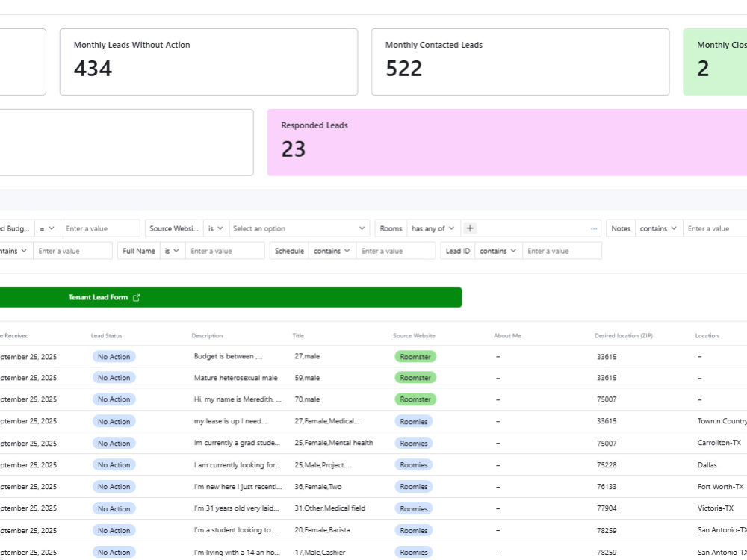The image size is (747, 560).
Task: Click Roomster tag in the 59,male row
Action: (415, 378)
